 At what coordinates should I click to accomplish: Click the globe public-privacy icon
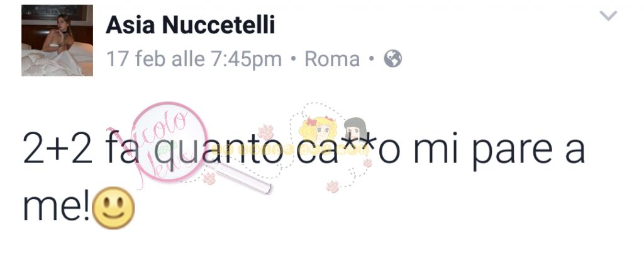point(392,59)
